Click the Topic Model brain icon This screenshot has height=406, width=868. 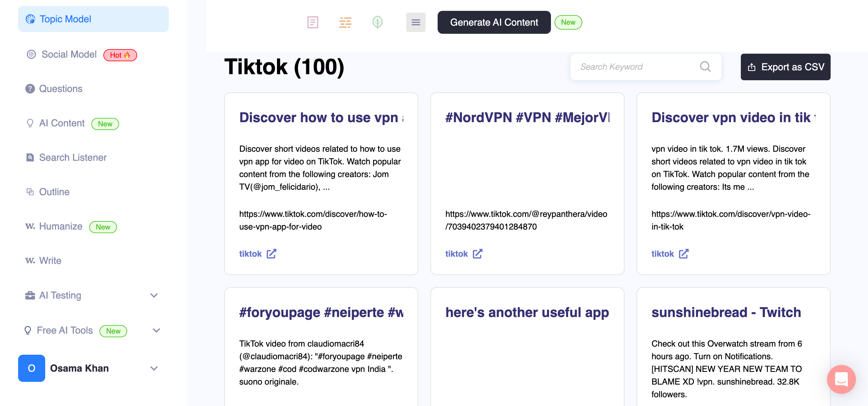[x=30, y=19]
